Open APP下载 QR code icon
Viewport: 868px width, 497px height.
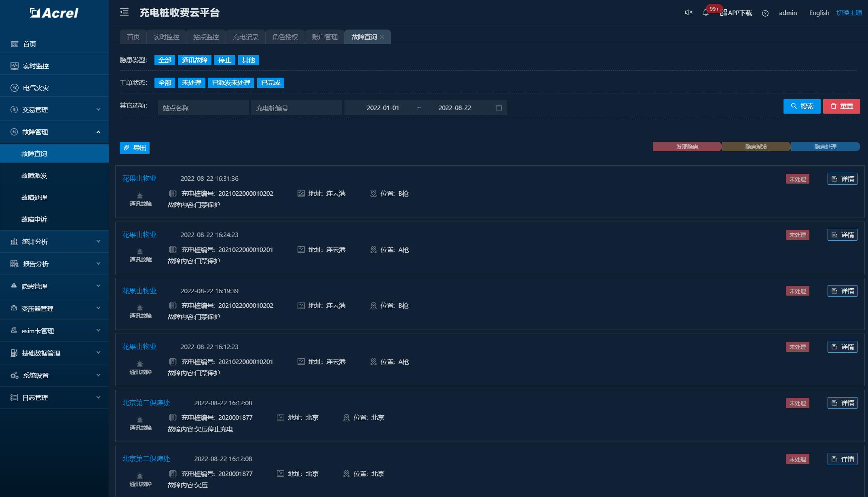pyautogui.click(x=723, y=13)
